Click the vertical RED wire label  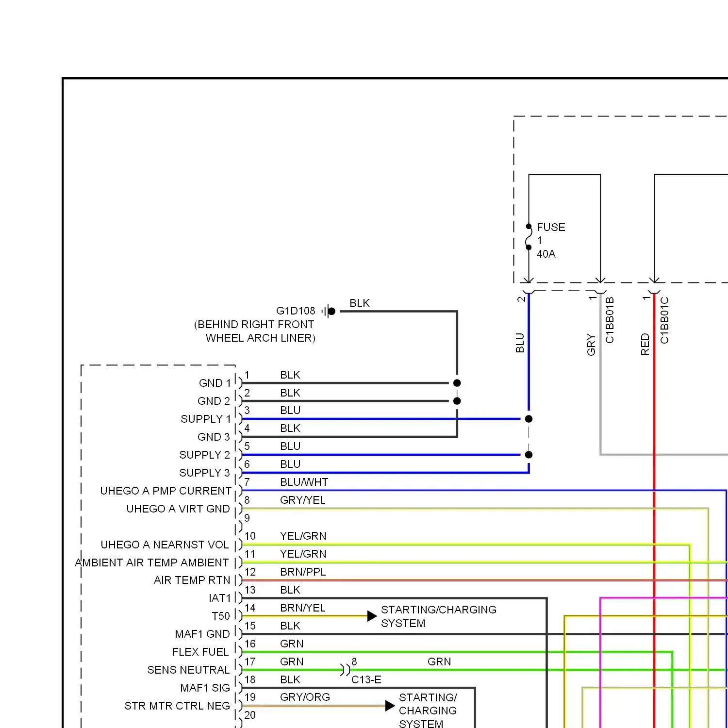(645, 344)
